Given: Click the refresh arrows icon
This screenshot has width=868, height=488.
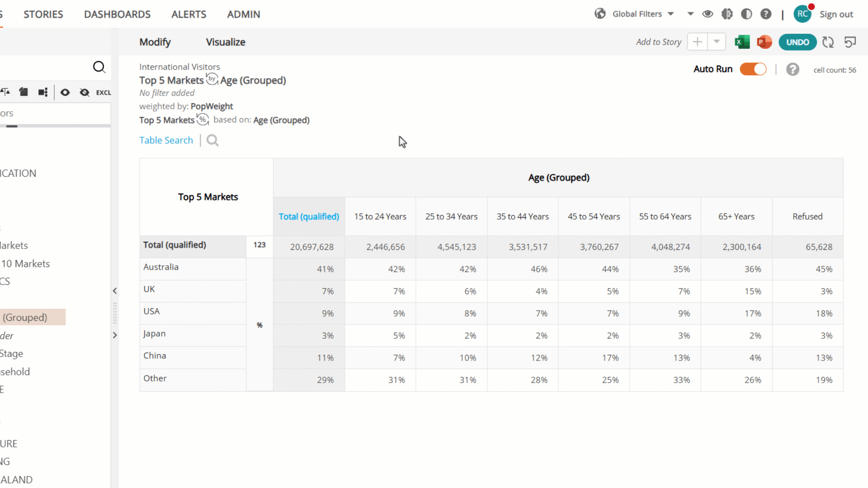Looking at the screenshot, I should pyautogui.click(x=828, y=42).
